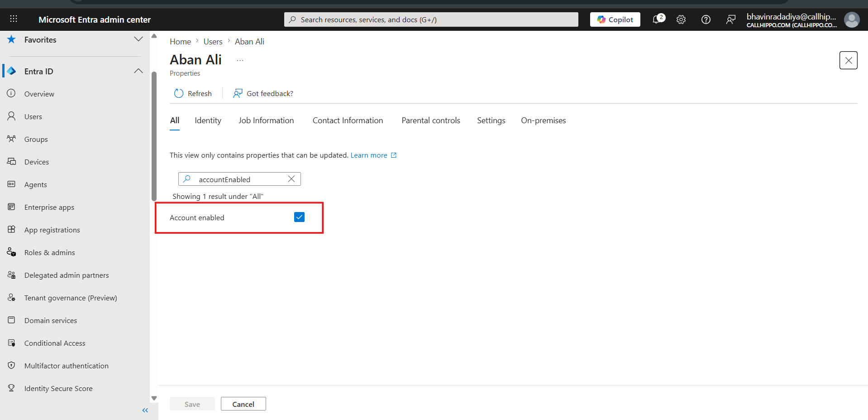Click the Domain services icon

click(11, 320)
